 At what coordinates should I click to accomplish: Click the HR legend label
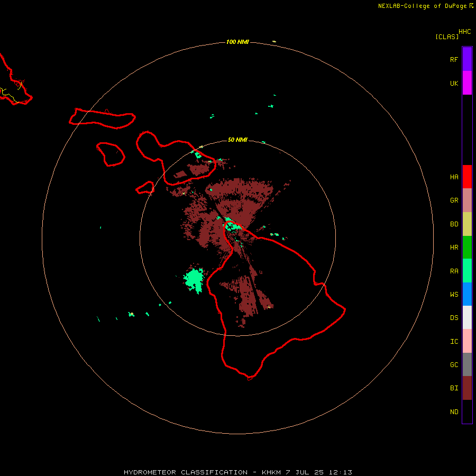click(454, 248)
